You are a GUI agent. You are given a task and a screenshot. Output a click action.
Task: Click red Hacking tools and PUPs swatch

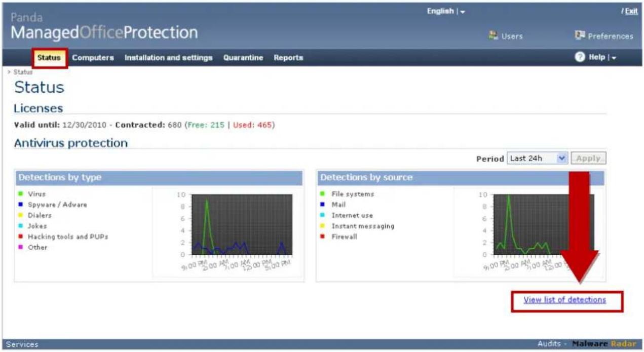(20, 237)
